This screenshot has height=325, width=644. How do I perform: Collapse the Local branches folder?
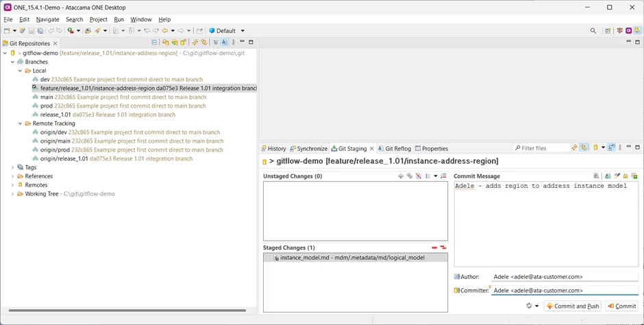pos(20,71)
